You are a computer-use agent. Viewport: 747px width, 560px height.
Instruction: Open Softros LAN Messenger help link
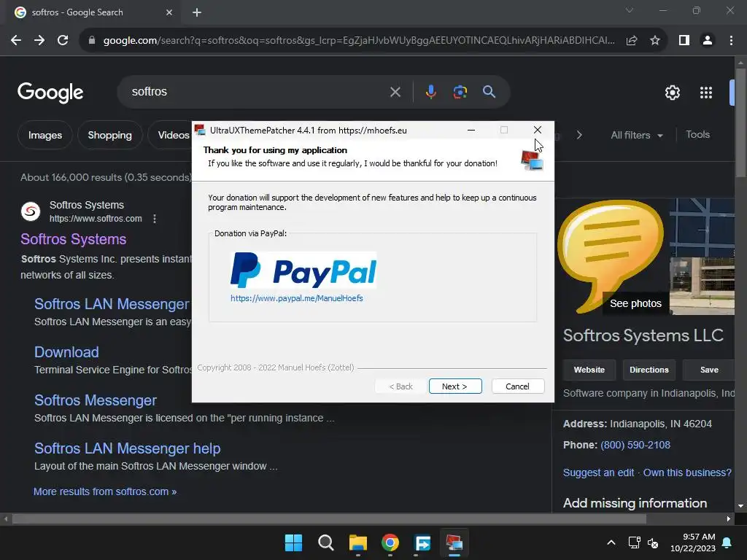[127, 448]
